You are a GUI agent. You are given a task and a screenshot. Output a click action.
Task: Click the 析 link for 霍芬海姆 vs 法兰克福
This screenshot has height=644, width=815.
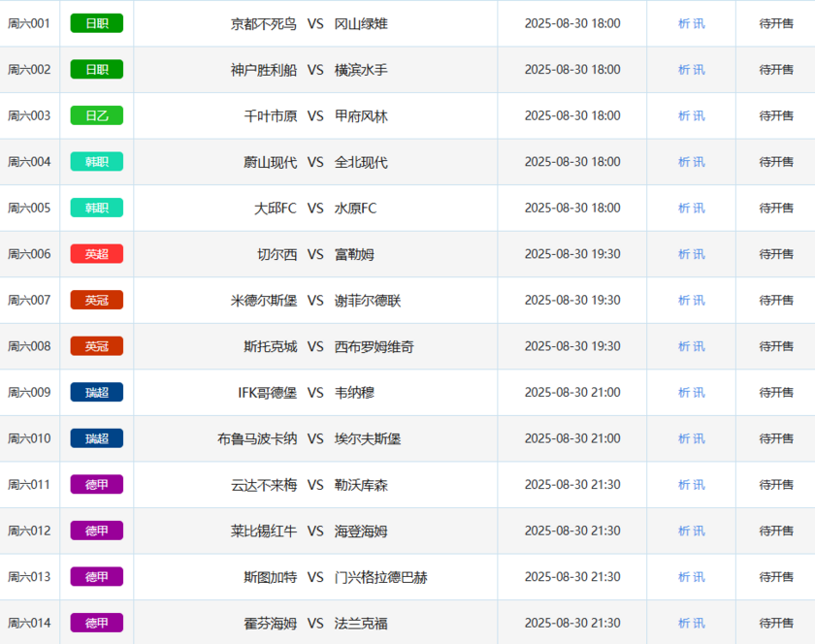click(684, 623)
